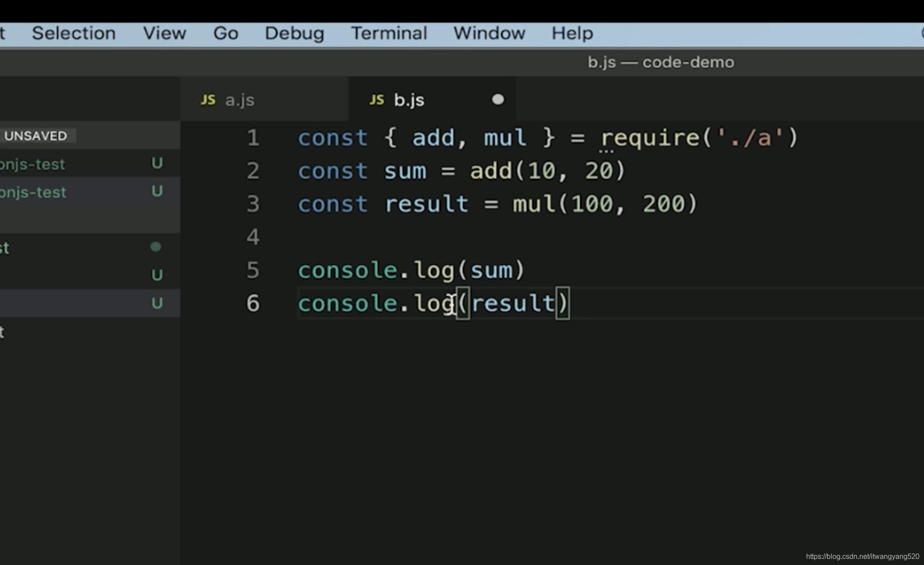This screenshot has height=565, width=924.
Task: Open the Debug menu
Action: click(x=294, y=33)
